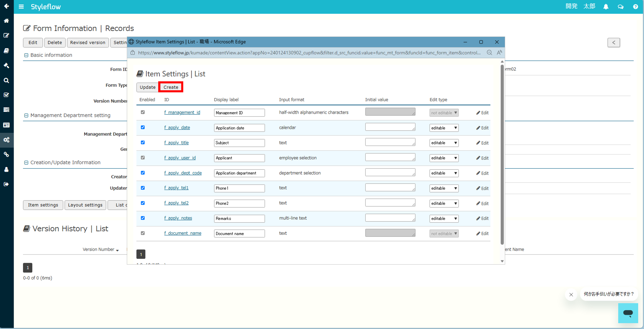Toggle Enabled checkbox for f_apply_notes
This screenshot has width=644, height=329.
pos(143,218)
